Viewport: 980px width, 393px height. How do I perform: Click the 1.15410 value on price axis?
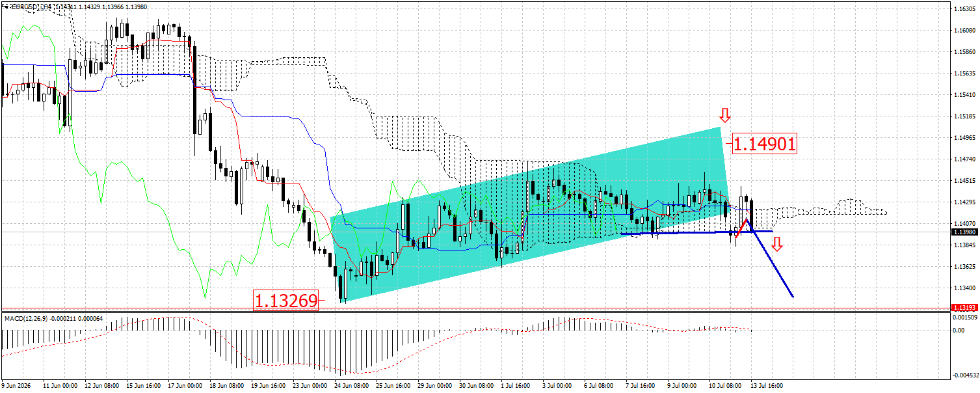pyautogui.click(x=963, y=95)
